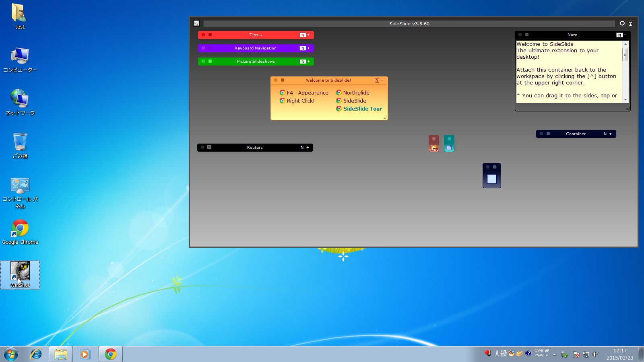The image size is (644, 362).
Task: Click the dock-to-top arrow button in SideSlide's title bar
Action: pos(630,24)
